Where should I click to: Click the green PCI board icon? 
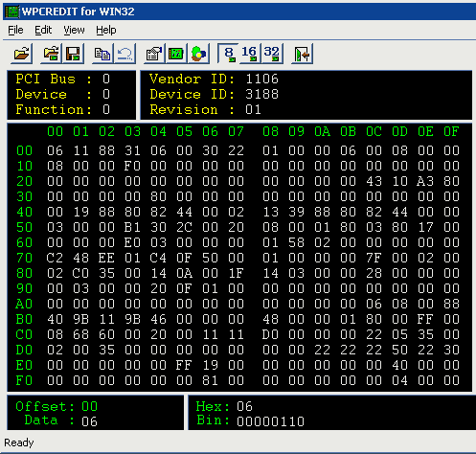pyautogui.click(x=176, y=54)
